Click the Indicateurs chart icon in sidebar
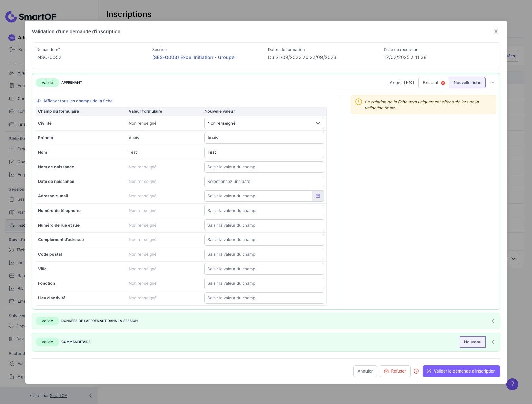Screen dimensions: 532x404 [x=12, y=263]
